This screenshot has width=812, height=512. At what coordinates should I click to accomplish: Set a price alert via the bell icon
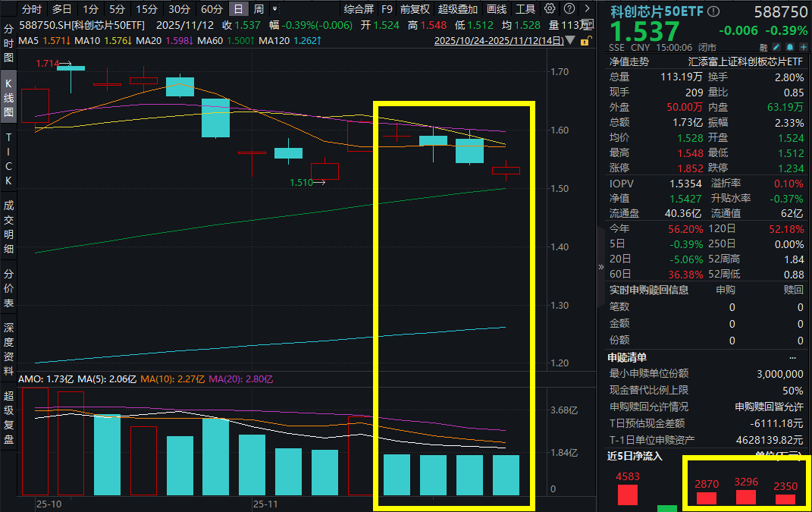point(789,47)
